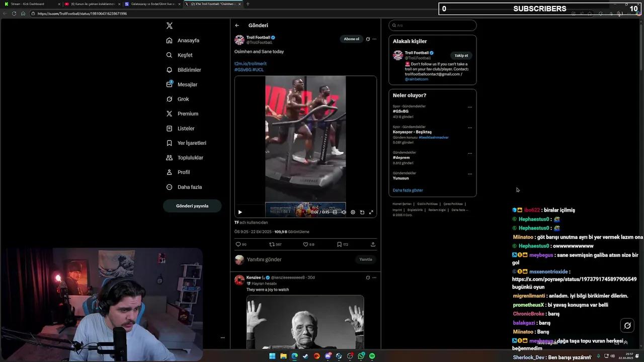Open Grok from the sidebar
644x362 pixels.
point(178,99)
